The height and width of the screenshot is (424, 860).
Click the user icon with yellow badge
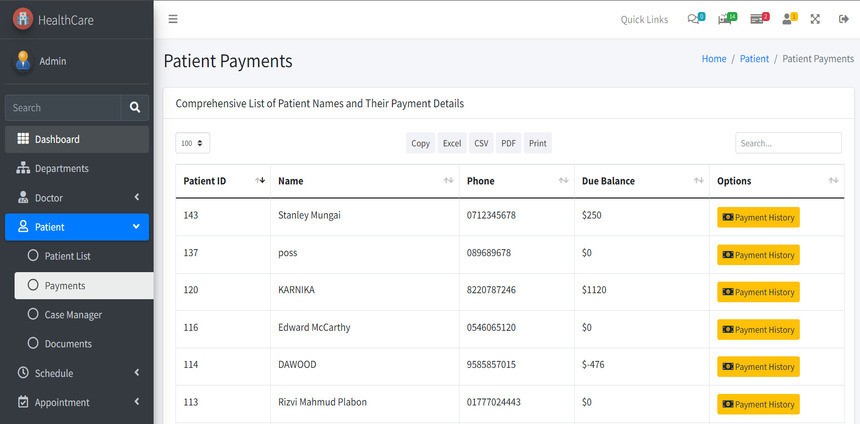pos(788,19)
